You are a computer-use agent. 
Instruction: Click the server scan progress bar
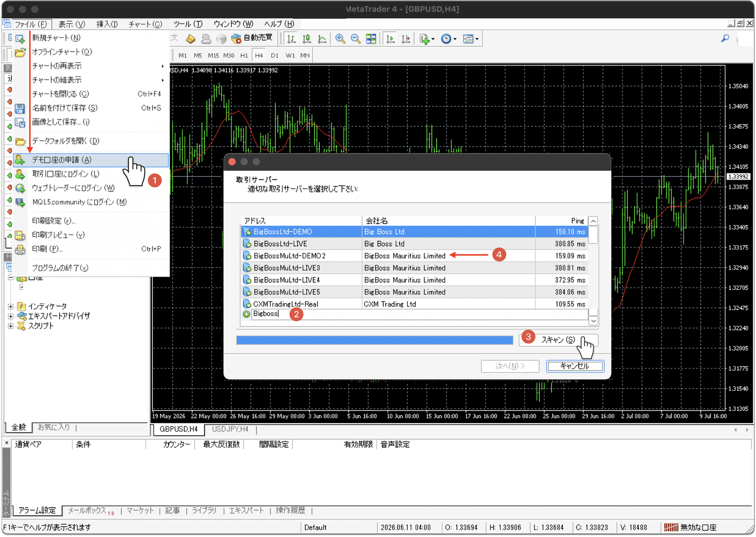click(x=375, y=340)
